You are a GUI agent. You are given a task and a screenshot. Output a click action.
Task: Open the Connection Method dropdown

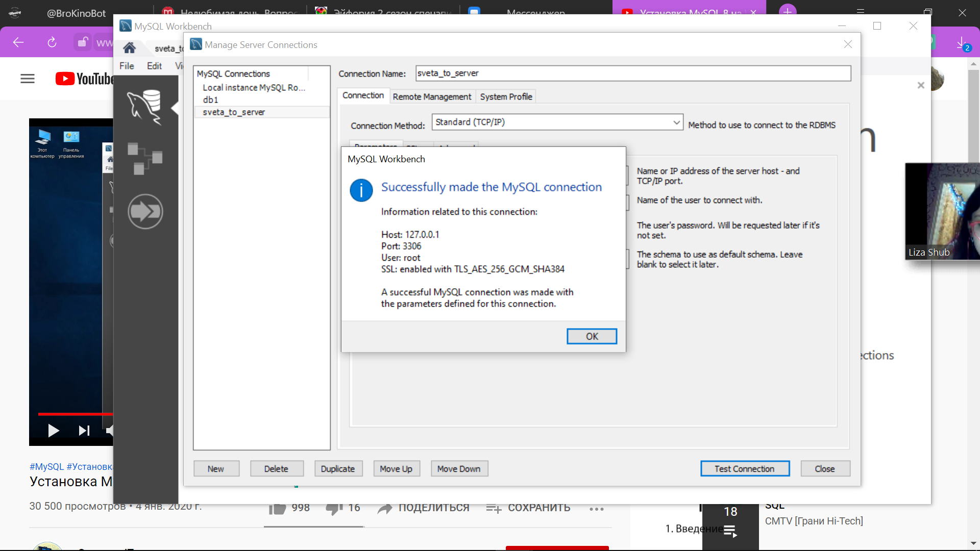point(557,122)
